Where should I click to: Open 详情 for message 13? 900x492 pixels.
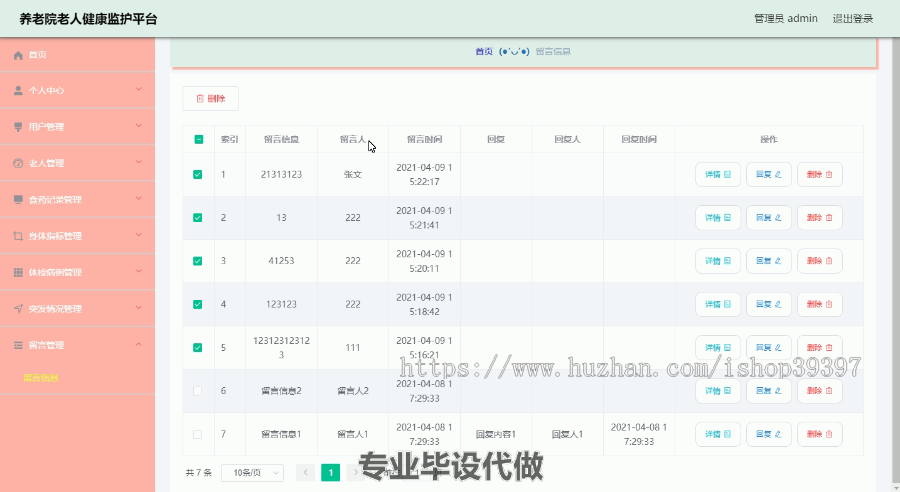click(717, 218)
